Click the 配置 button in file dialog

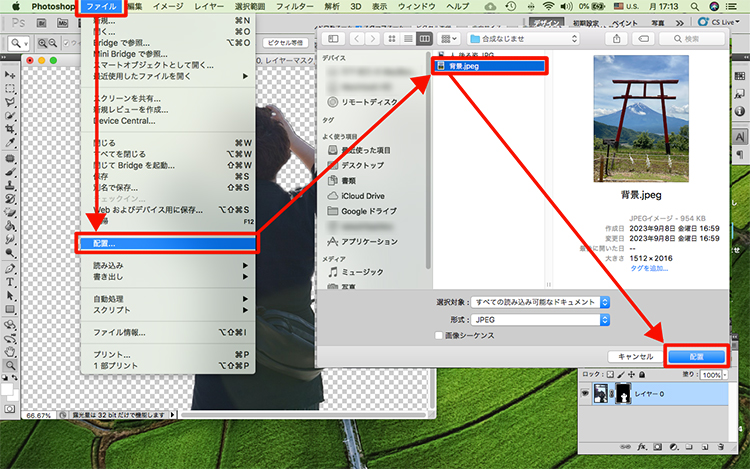click(696, 357)
